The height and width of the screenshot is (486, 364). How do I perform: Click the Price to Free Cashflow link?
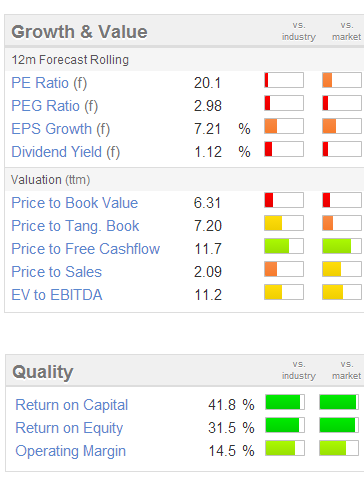click(86, 249)
